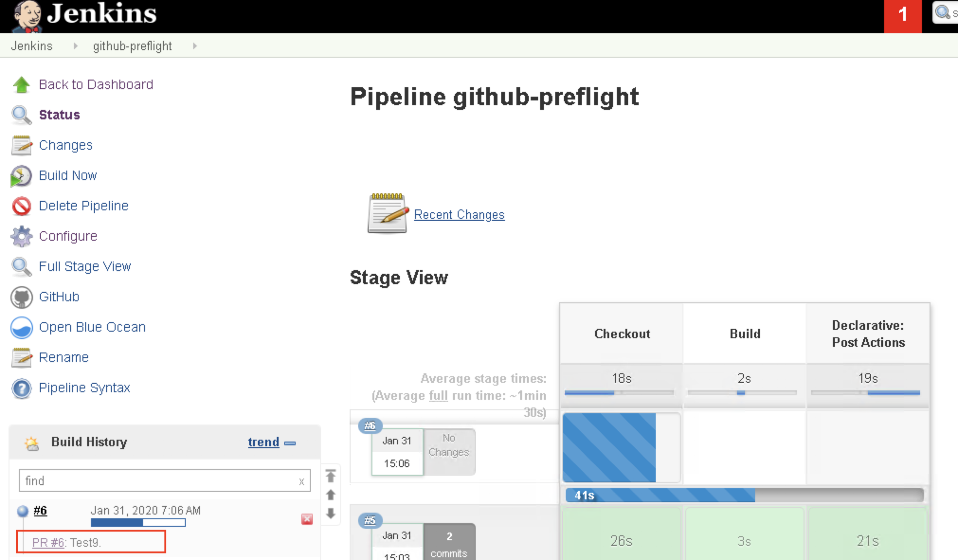
Task: Open Full Stage View
Action: point(84,266)
